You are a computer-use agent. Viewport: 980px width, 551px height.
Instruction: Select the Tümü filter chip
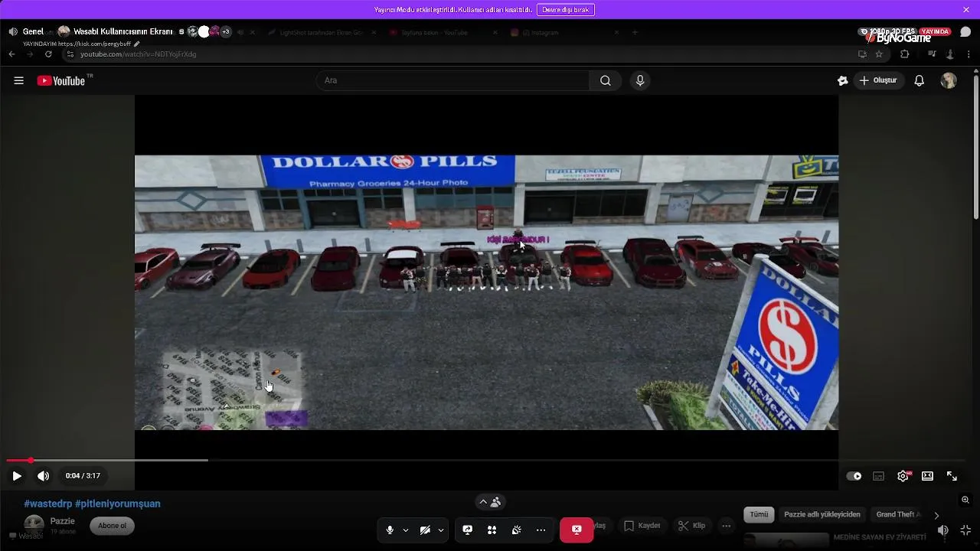pyautogui.click(x=759, y=514)
